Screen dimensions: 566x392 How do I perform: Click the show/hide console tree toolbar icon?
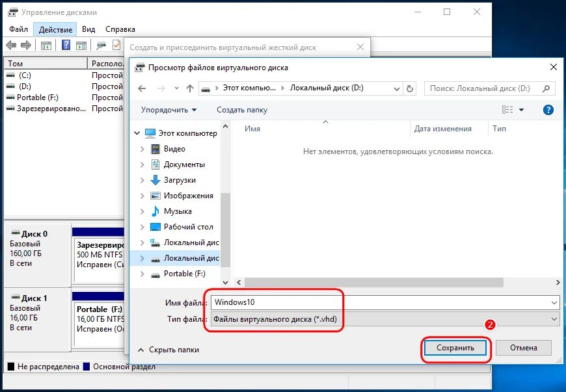(x=46, y=46)
